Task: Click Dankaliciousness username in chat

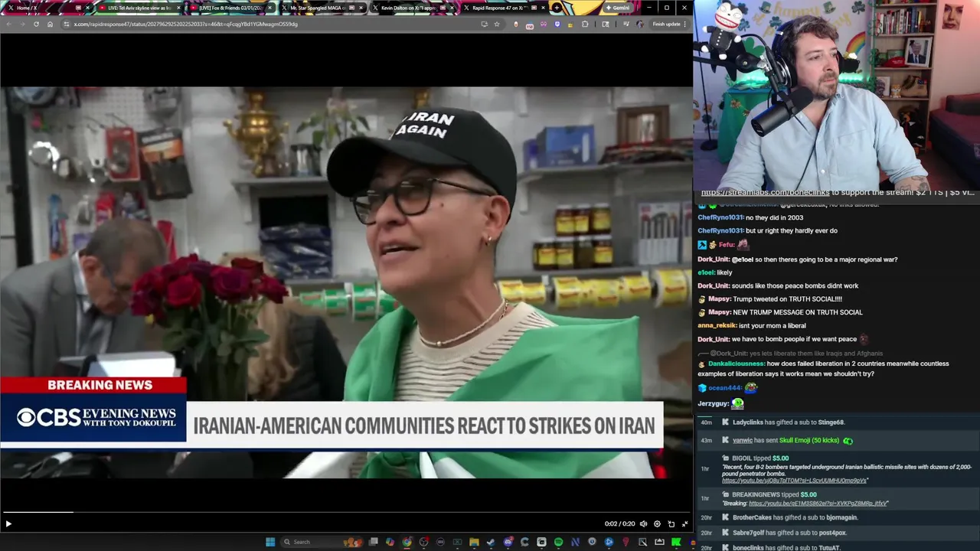Action: point(736,364)
